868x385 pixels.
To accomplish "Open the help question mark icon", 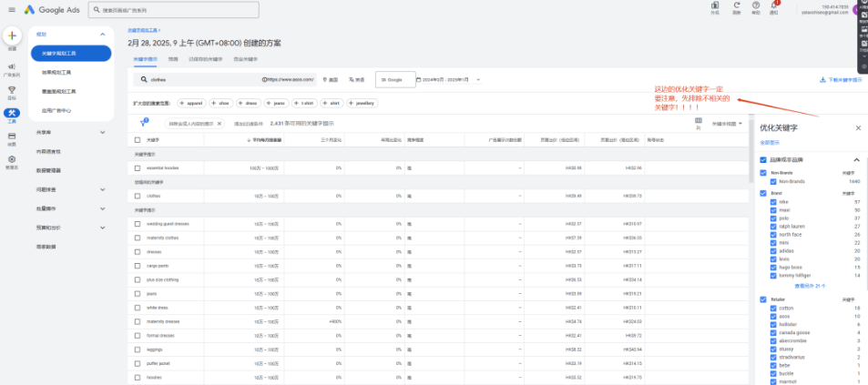I will (756, 6).
